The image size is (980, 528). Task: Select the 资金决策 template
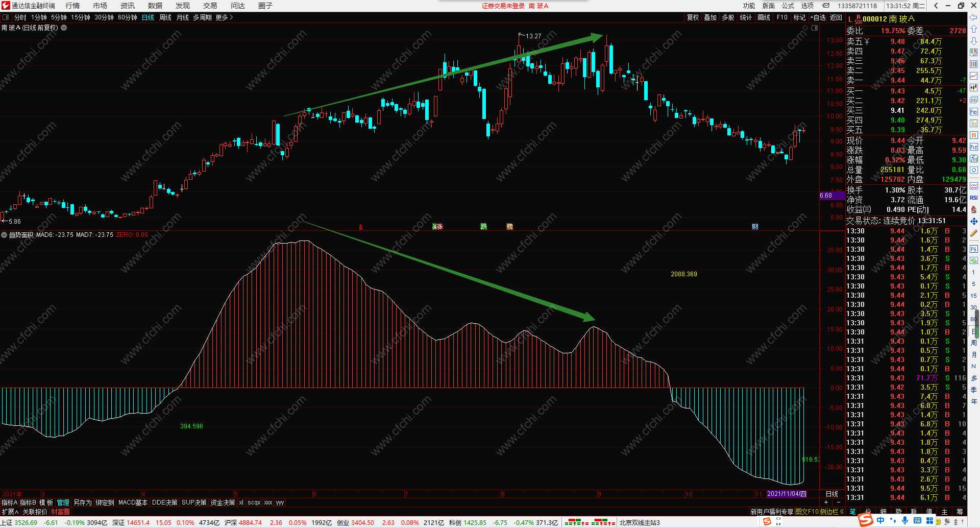(x=223, y=502)
